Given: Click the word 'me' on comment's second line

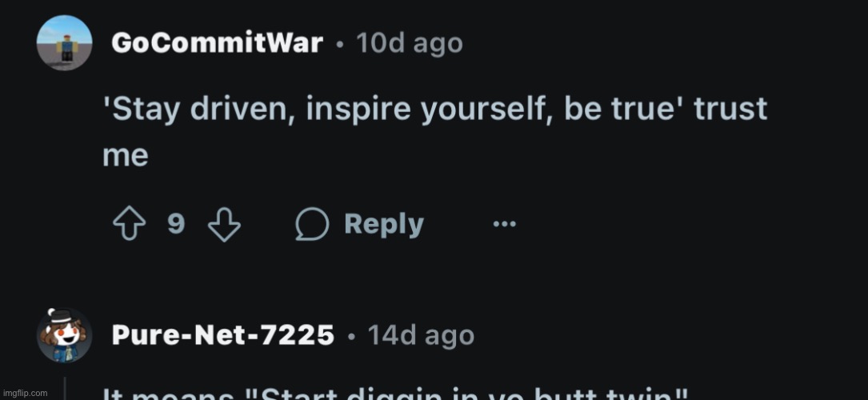Looking at the screenshot, I should [x=125, y=156].
